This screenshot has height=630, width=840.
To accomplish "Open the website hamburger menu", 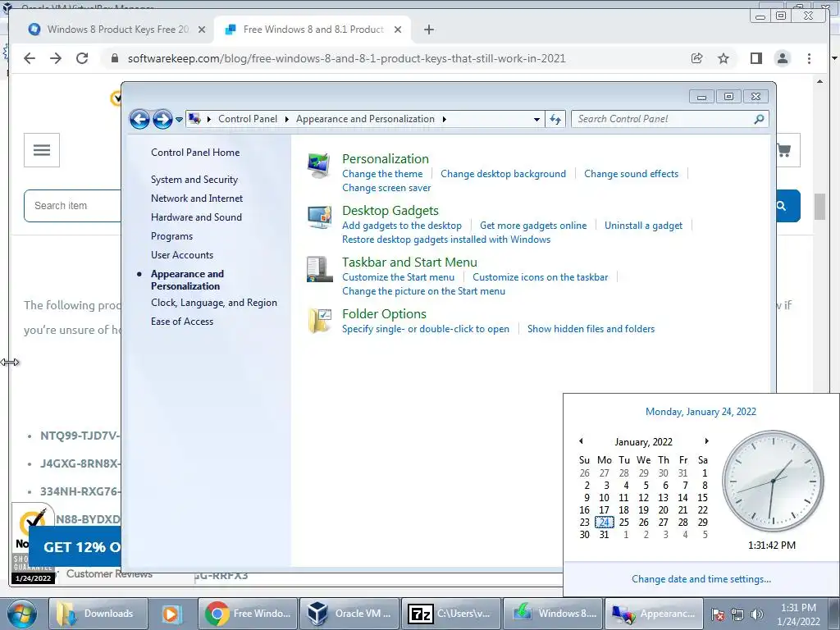I will pyautogui.click(x=42, y=150).
